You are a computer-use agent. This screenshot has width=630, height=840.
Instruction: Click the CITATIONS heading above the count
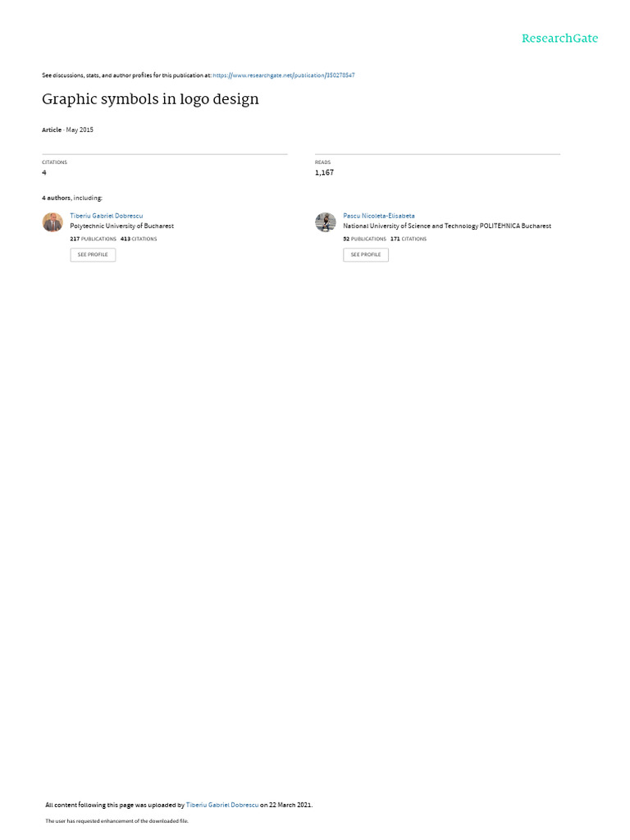[x=55, y=162]
